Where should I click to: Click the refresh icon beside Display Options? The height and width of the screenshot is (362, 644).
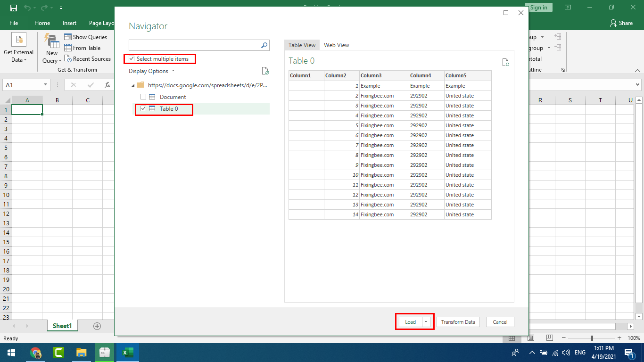265,71
